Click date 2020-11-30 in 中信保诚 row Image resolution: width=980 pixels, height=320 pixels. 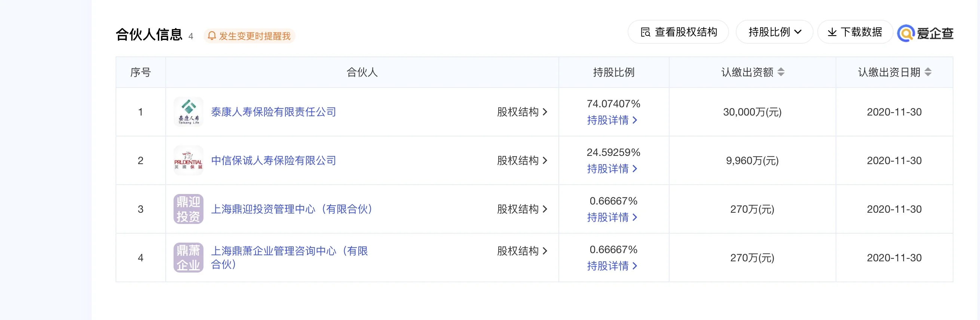(x=894, y=161)
